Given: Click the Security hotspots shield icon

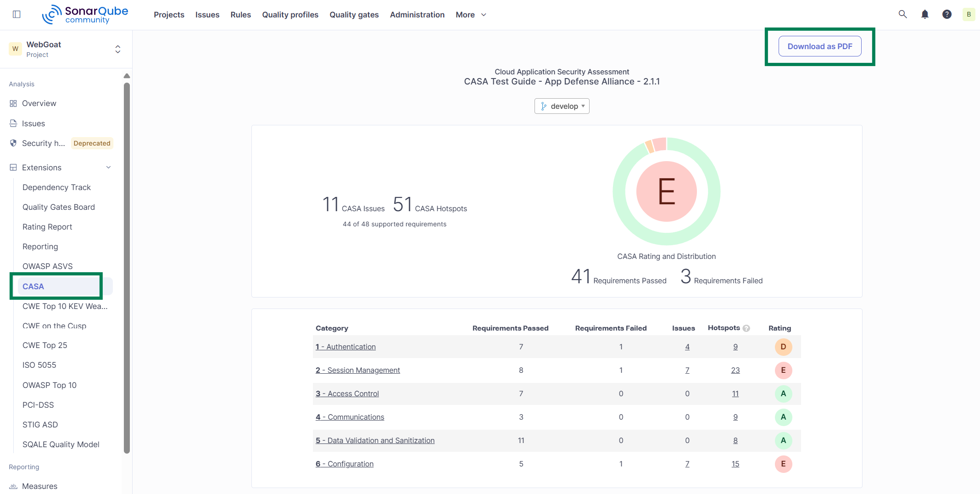Looking at the screenshot, I should click(13, 143).
